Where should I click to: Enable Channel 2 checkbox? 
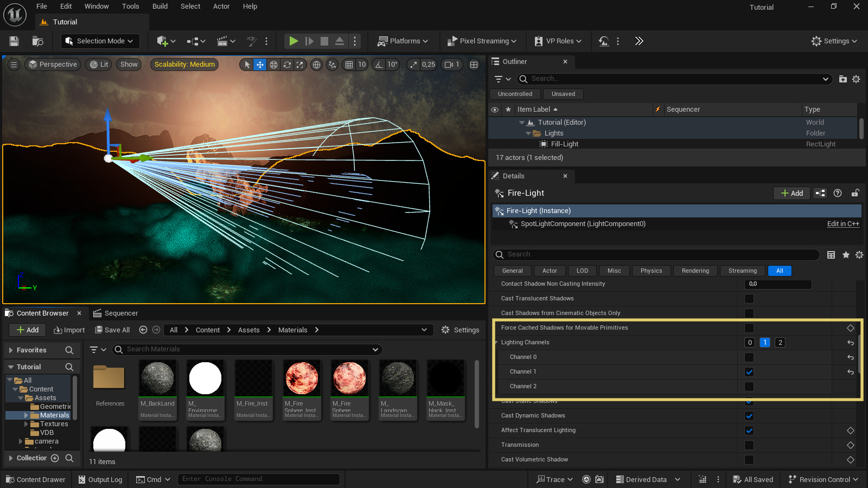pyautogui.click(x=749, y=387)
